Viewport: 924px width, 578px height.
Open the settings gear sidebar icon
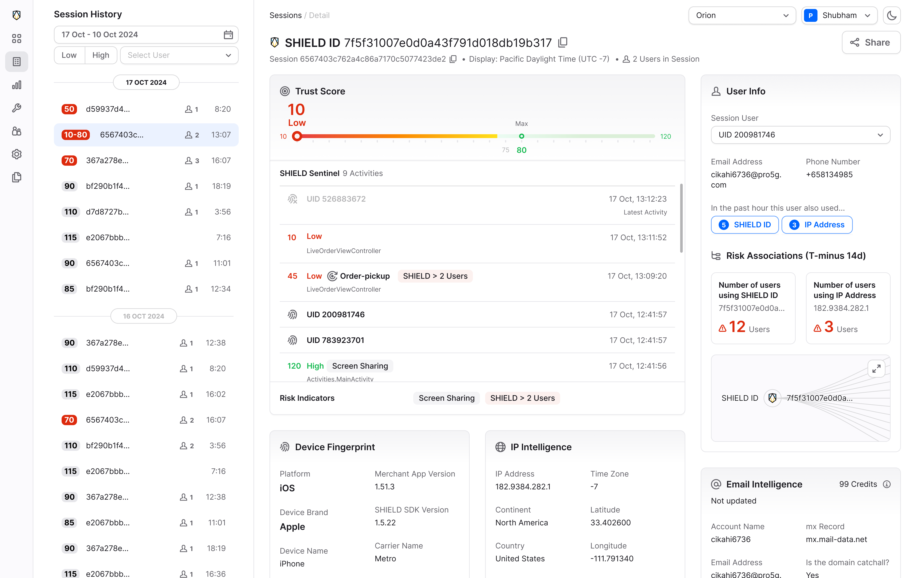click(x=16, y=154)
